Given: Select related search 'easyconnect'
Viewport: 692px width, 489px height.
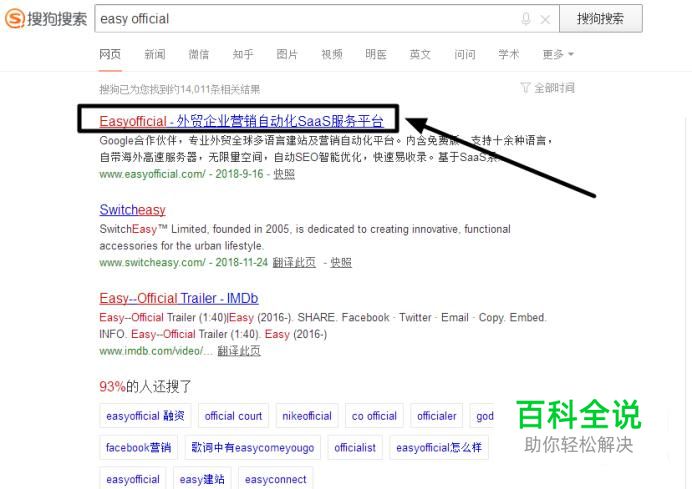Looking at the screenshot, I should pyautogui.click(x=275, y=479).
